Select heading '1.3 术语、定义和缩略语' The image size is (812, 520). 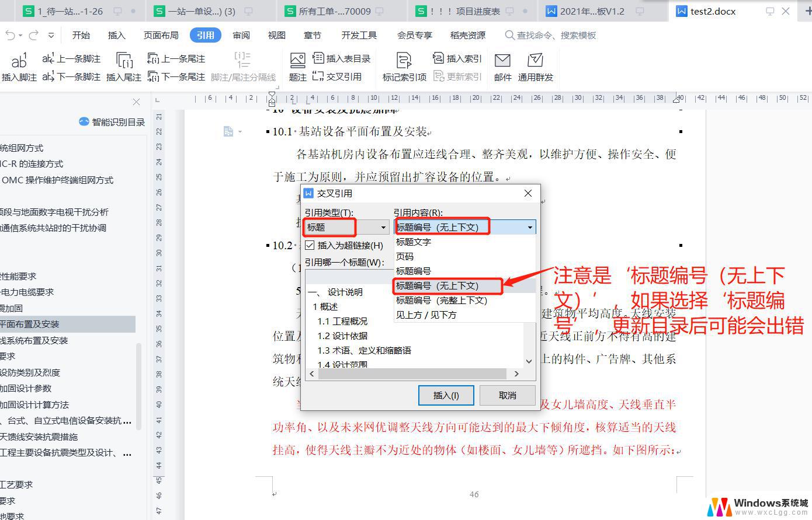tap(365, 350)
